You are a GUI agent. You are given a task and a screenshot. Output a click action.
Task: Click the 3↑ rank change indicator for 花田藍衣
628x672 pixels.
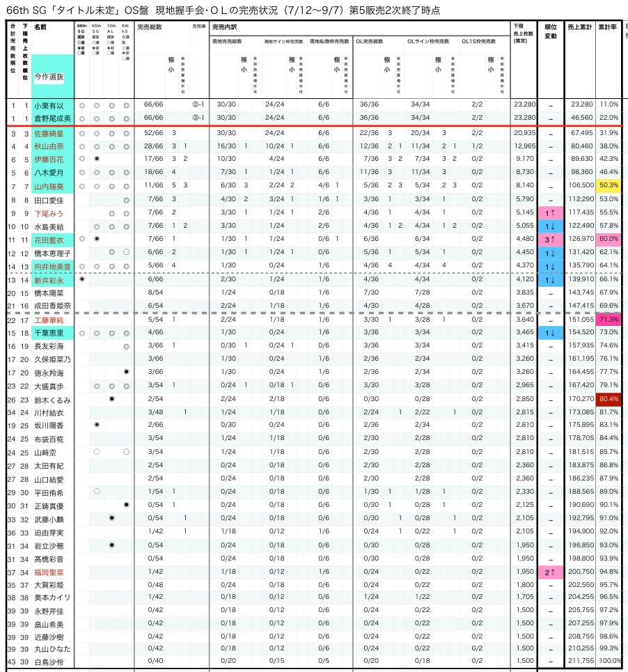550,240
